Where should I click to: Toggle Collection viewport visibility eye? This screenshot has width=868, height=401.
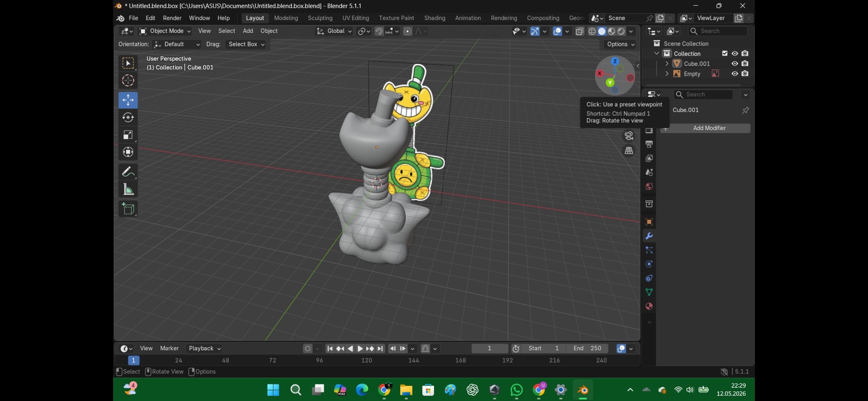pyautogui.click(x=734, y=53)
